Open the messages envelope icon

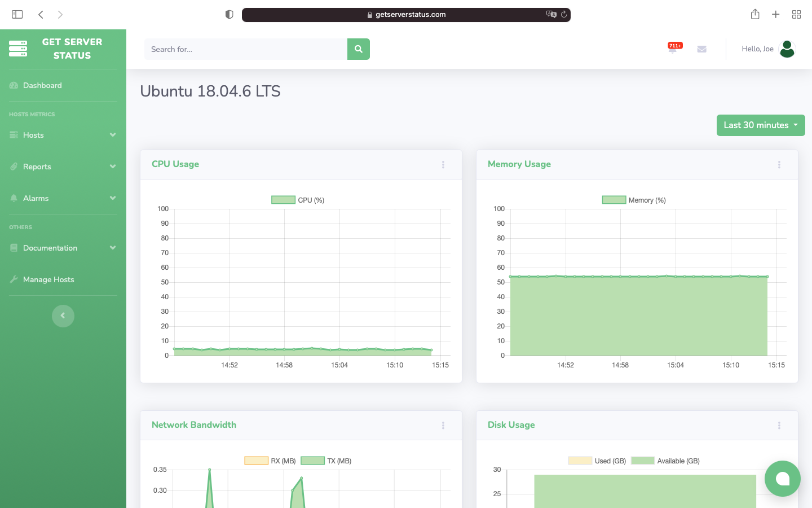[x=701, y=49]
